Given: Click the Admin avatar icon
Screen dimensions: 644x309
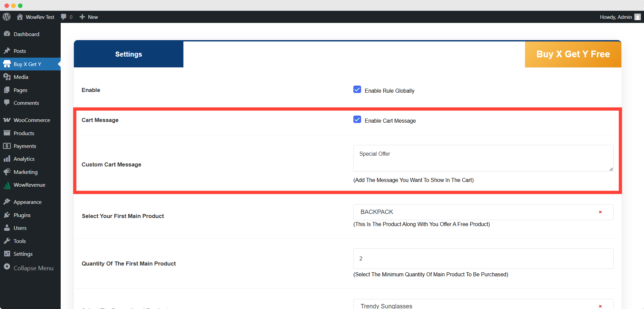Looking at the screenshot, I should (637, 17).
